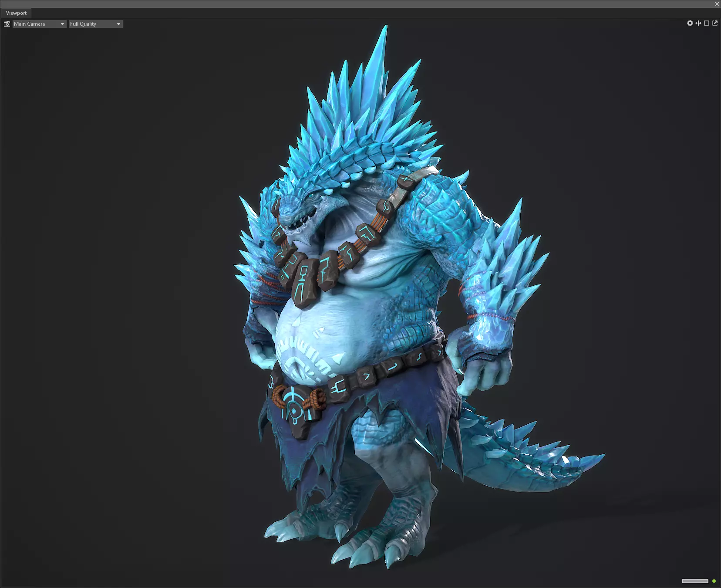The image size is (721, 588).
Task: Click the maximize viewport square icon
Action: [x=707, y=23]
